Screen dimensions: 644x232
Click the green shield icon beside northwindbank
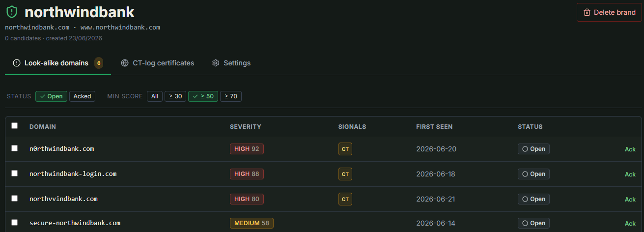(x=12, y=12)
